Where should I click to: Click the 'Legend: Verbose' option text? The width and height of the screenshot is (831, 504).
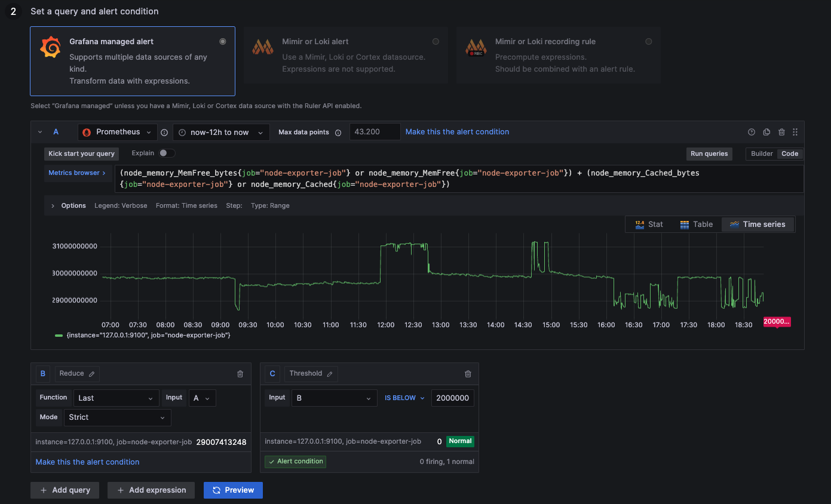121,205
